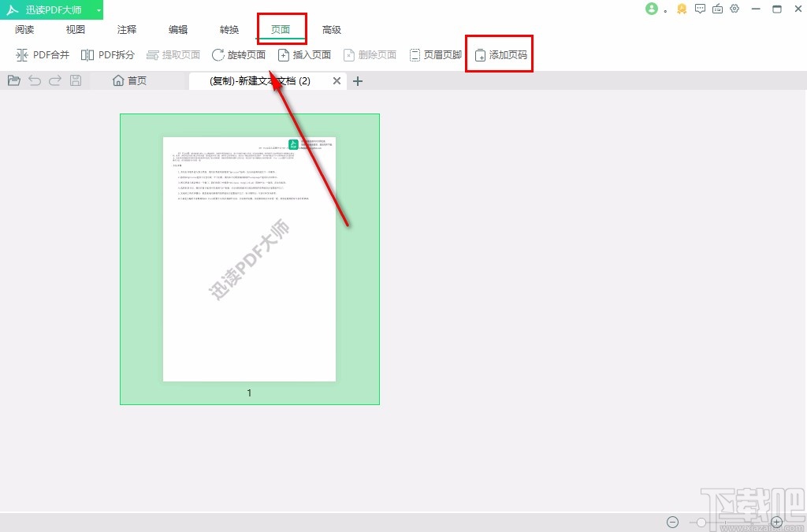The width and height of the screenshot is (807, 532).
Task: Expand the app title dropdown arrow
Action: [x=99, y=9]
